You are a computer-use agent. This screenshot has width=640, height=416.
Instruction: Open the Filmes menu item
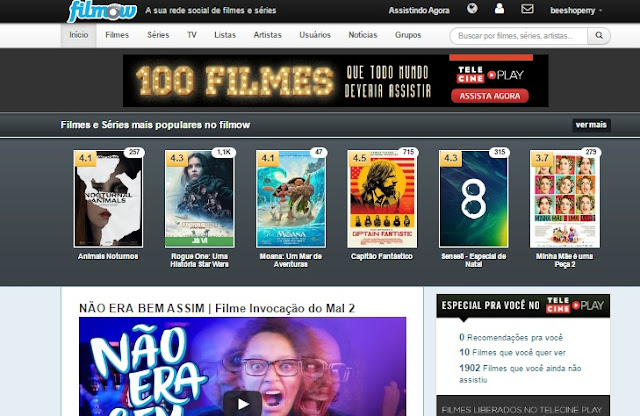pos(117,35)
